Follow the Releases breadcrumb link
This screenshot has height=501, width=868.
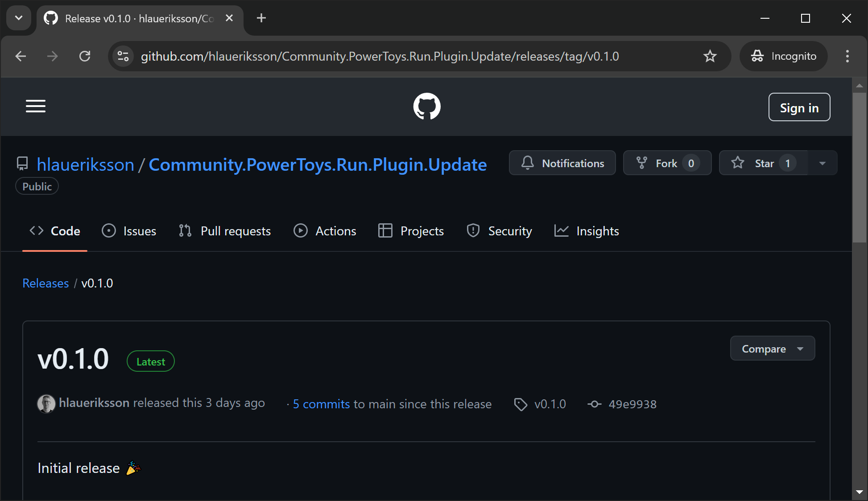click(45, 283)
